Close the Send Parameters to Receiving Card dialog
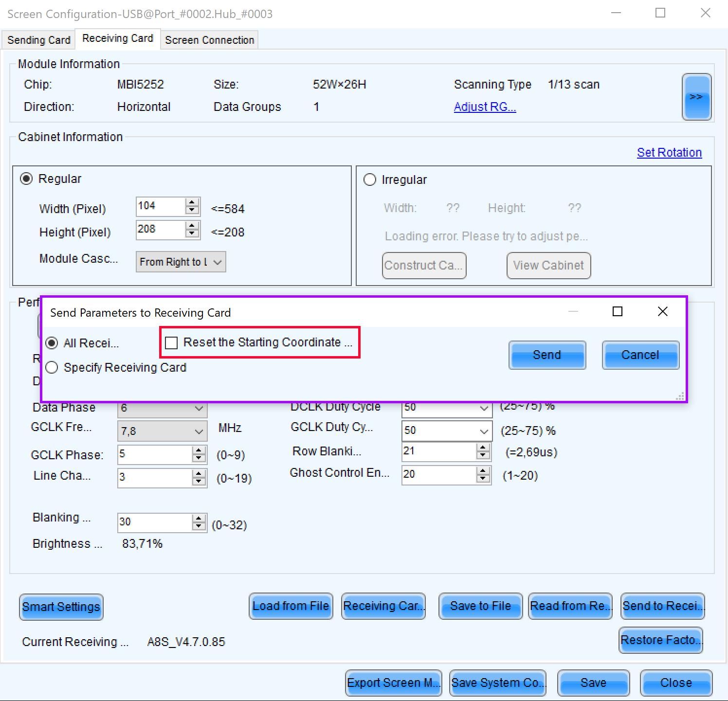The height and width of the screenshot is (701, 728). pyautogui.click(x=663, y=311)
